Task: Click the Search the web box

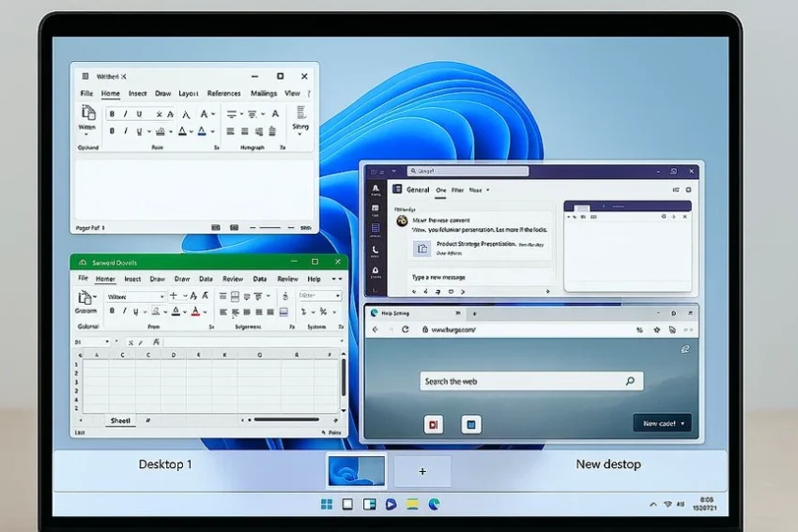Action: 531,381
